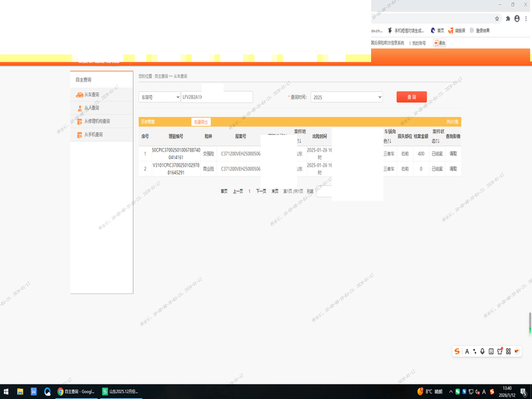Open 调取 image link in first row
532x399 pixels.
click(454, 154)
